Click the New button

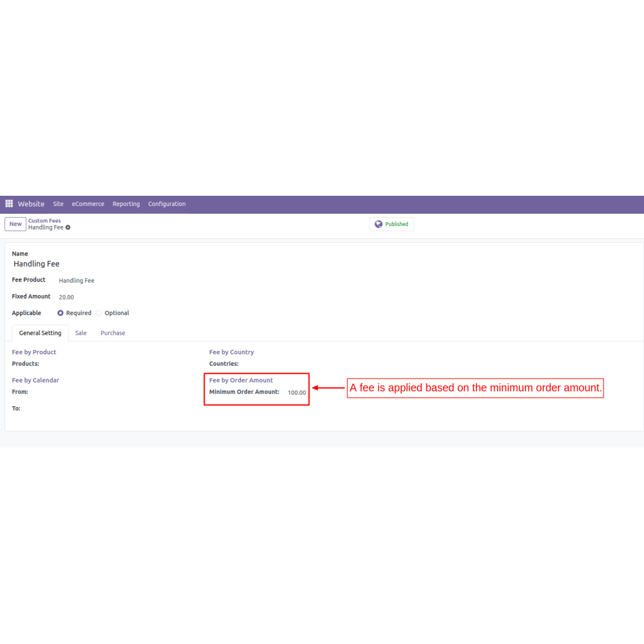pos(15,224)
